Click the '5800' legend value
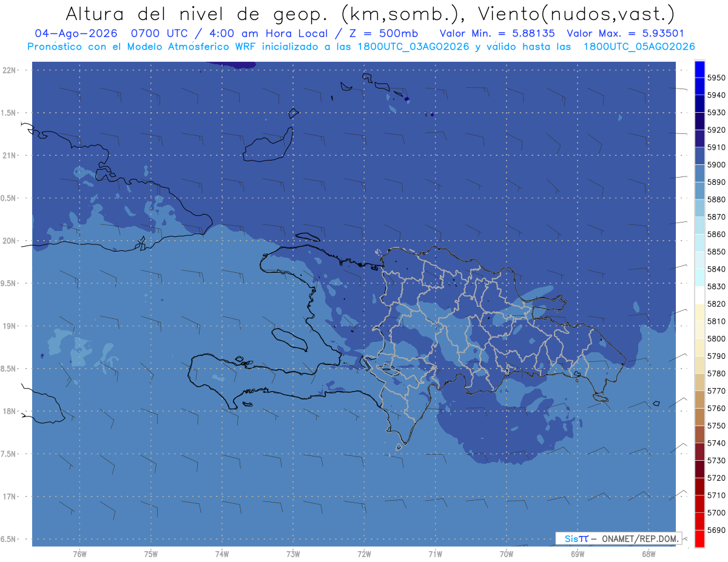Image resolution: width=728 pixels, height=562 pixels. pyautogui.click(x=716, y=339)
